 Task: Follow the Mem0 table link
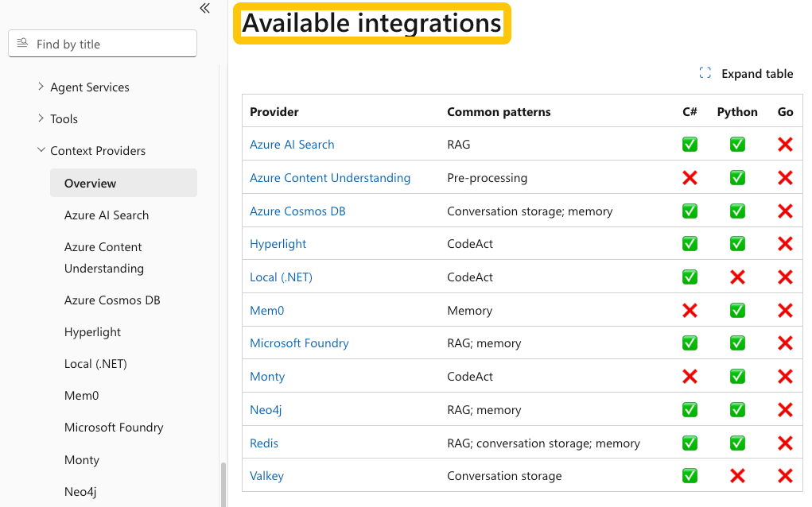click(266, 311)
